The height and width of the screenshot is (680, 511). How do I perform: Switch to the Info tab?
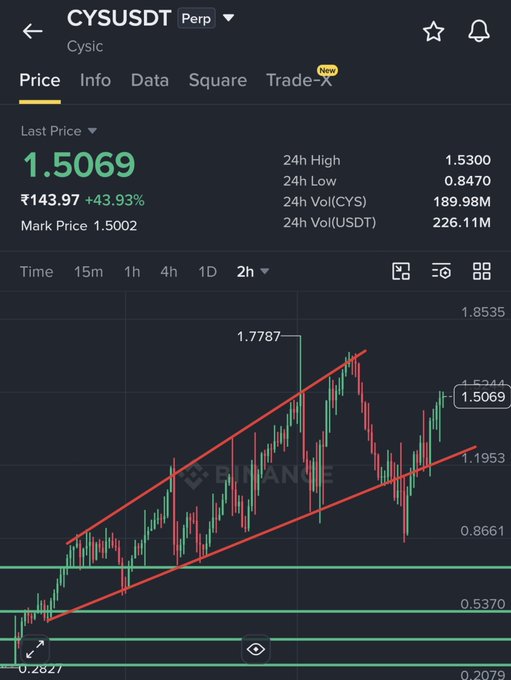coord(95,80)
